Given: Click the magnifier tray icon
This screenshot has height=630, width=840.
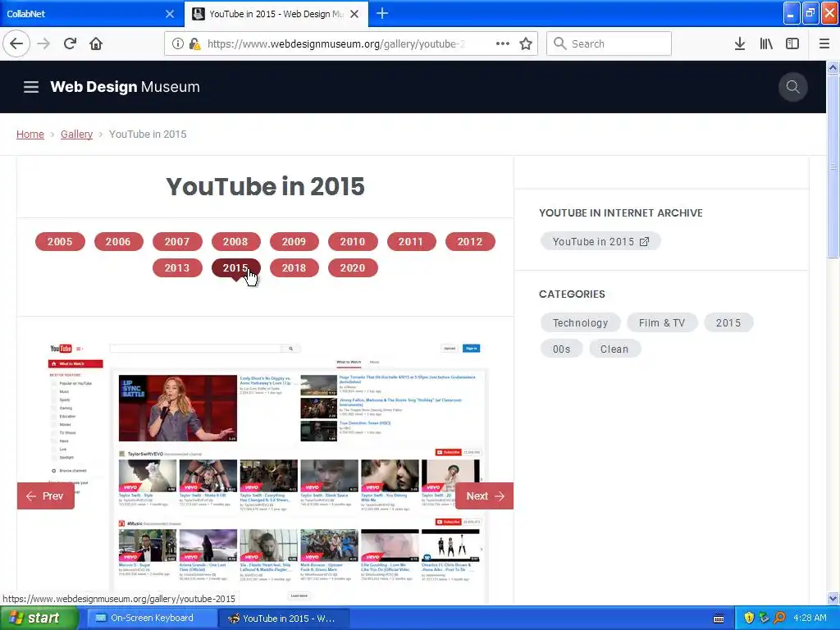Looking at the screenshot, I should pos(779,619).
